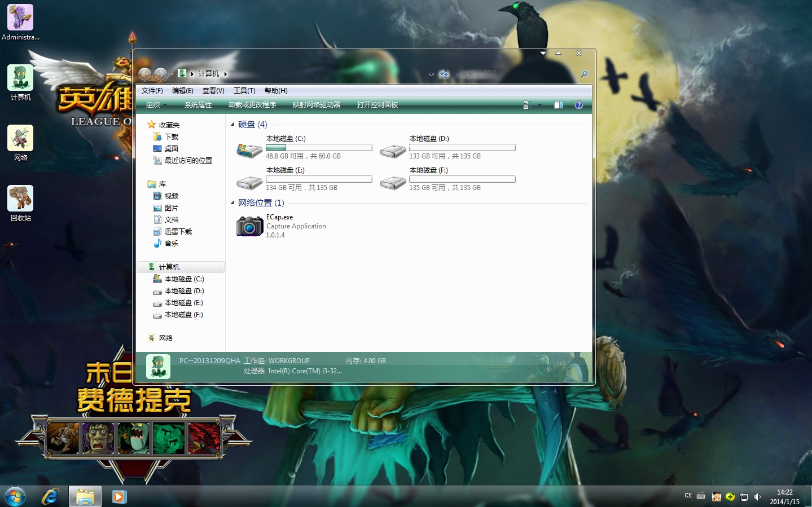This screenshot has height=507, width=812.
Task: Click 卸载或更改程序 button
Action: click(x=252, y=105)
